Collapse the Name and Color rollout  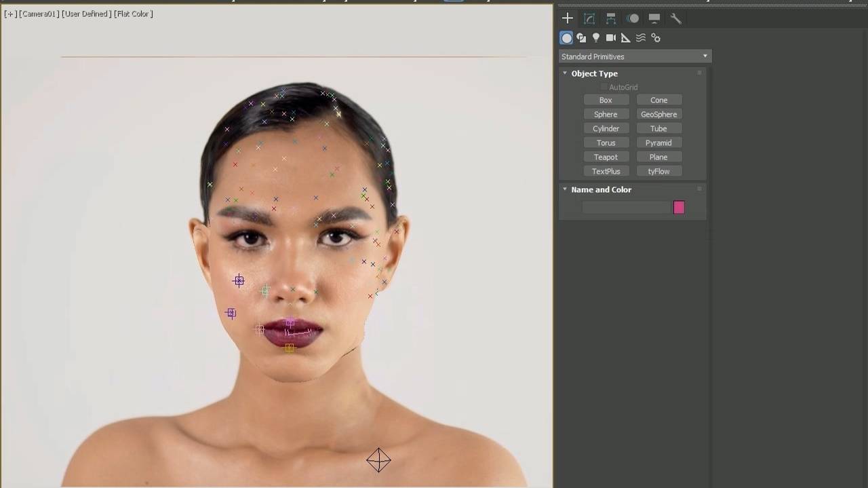tap(565, 189)
